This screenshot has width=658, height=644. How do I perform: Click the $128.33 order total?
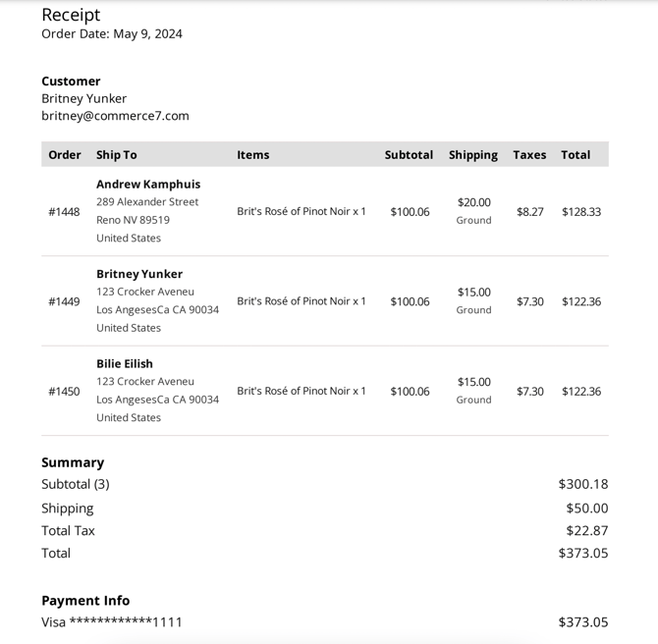pos(581,212)
